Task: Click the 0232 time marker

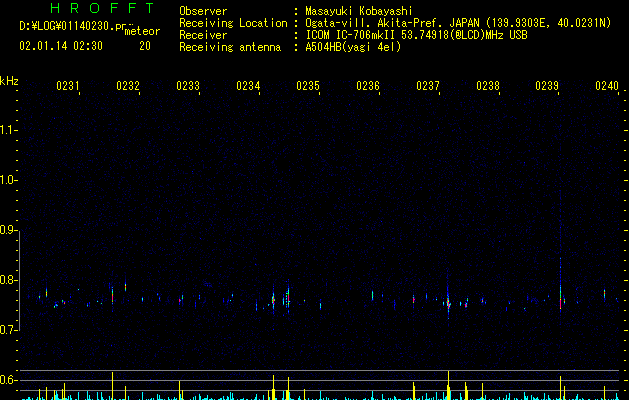Action: pos(128,85)
